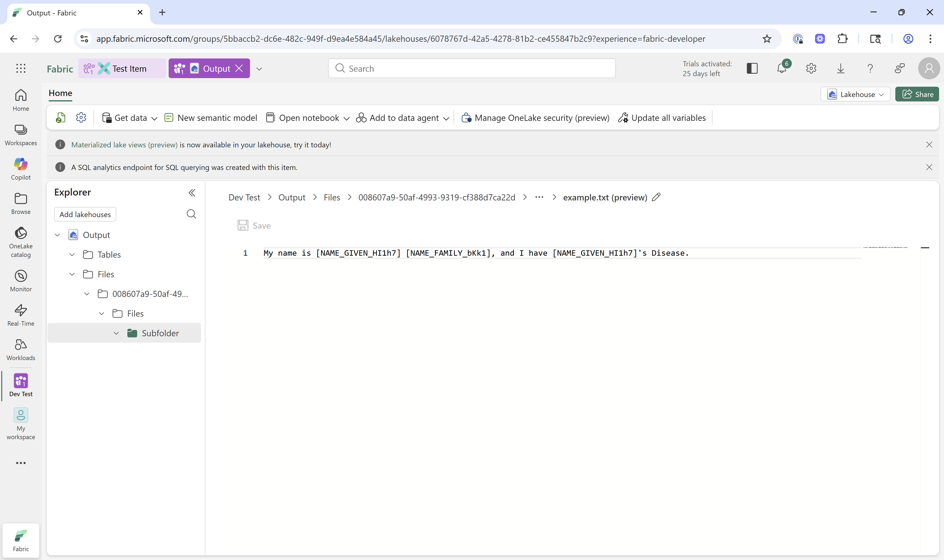Image resolution: width=944 pixels, height=560 pixels.
Task: Click the Explorer search magnifier icon
Action: click(x=192, y=214)
